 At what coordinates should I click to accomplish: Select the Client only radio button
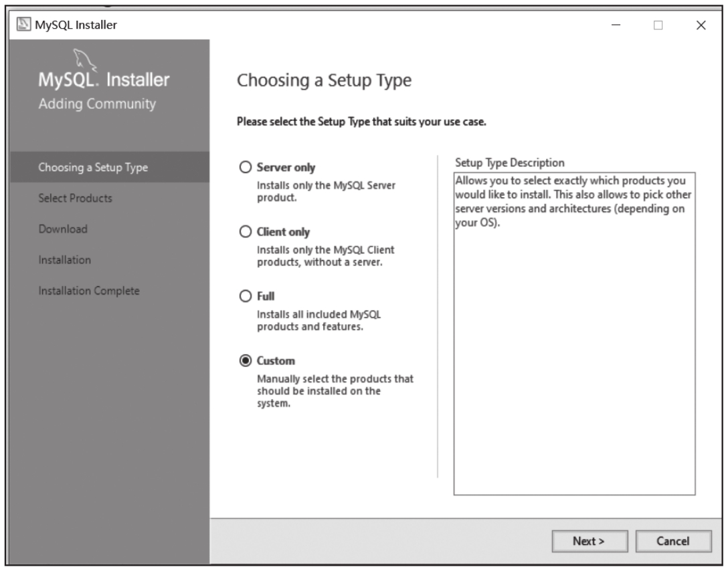point(245,231)
